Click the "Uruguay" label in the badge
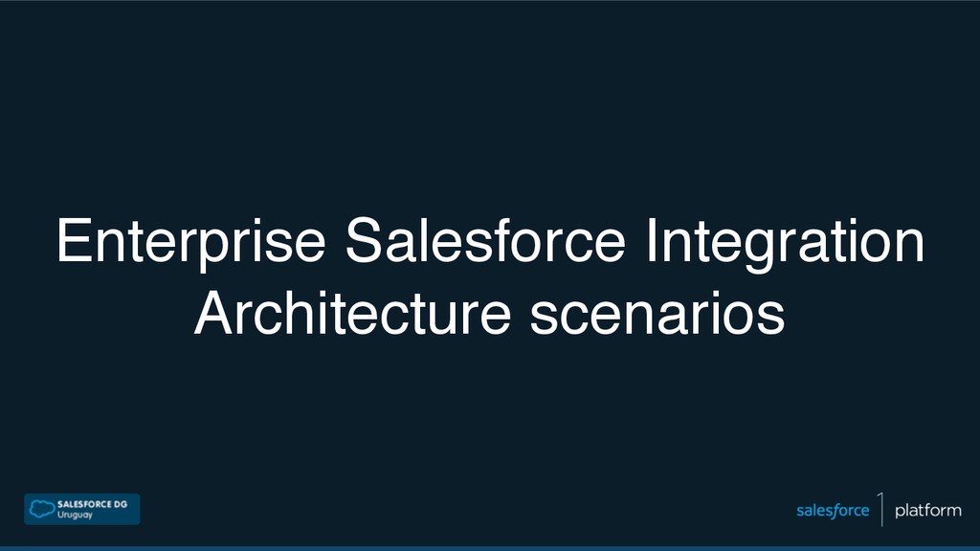Screen dimensions: 980x551 [x=75, y=516]
